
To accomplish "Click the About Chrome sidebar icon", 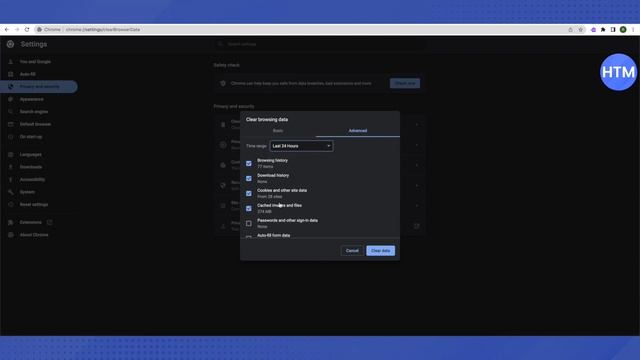I will coord(11,235).
